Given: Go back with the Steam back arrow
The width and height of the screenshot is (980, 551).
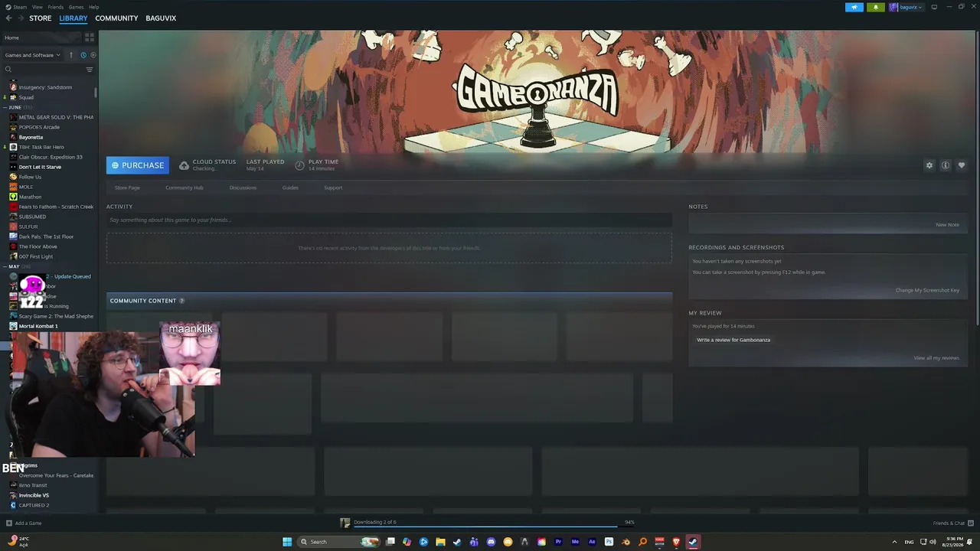Looking at the screenshot, I should point(8,18).
